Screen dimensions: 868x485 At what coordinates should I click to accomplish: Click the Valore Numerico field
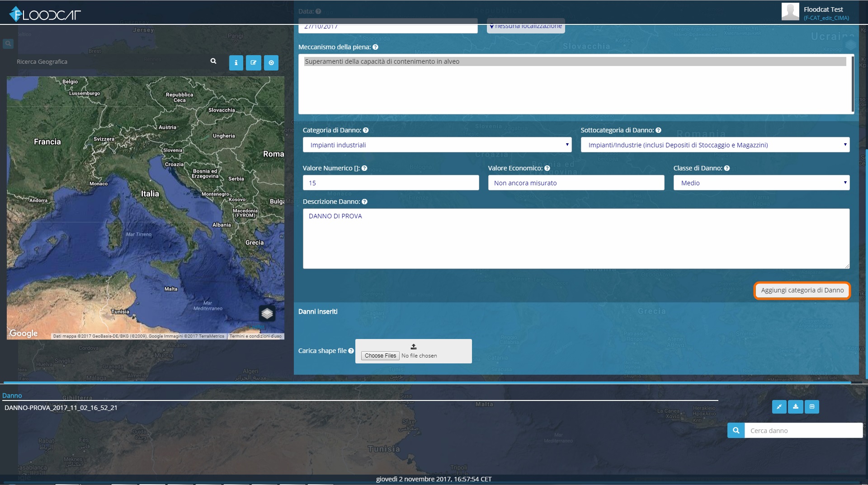point(391,183)
